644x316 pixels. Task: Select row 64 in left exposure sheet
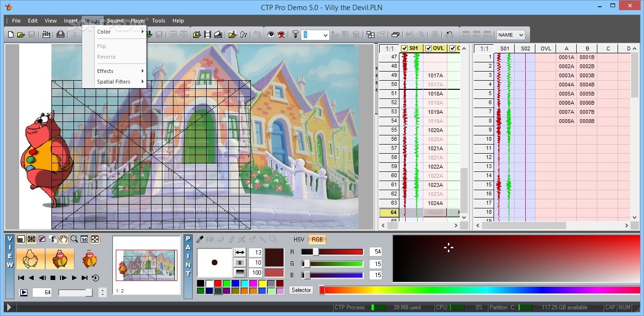389,212
